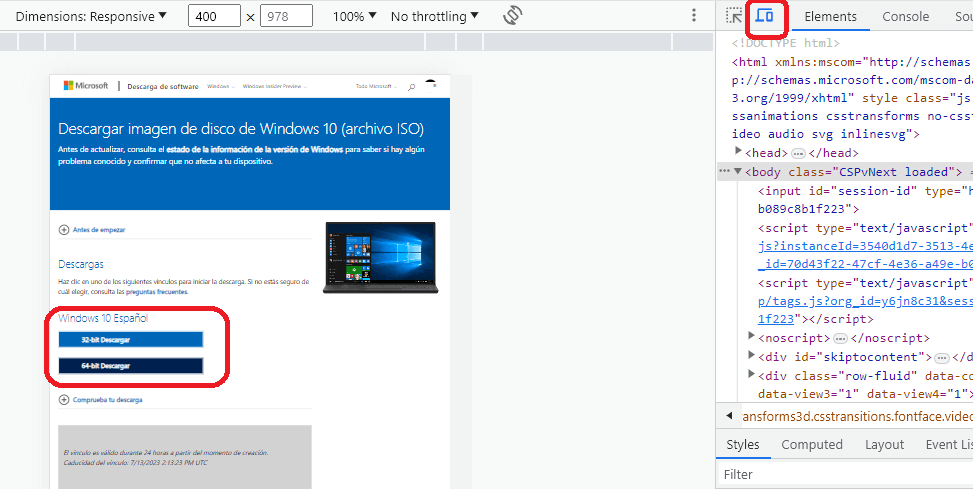Screen dimensions: 973x489
Task: Open the preguntas frecuentes link
Action: (156, 292)
